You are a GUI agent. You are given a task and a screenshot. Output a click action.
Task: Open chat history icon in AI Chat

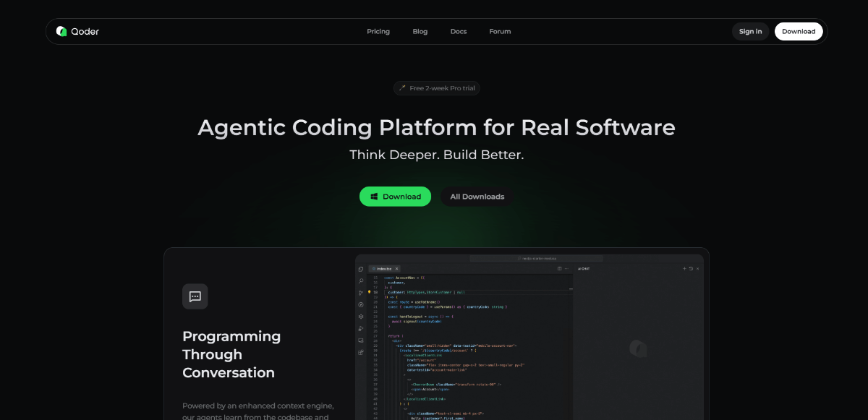pyautogui.click(x=691, y=269)
